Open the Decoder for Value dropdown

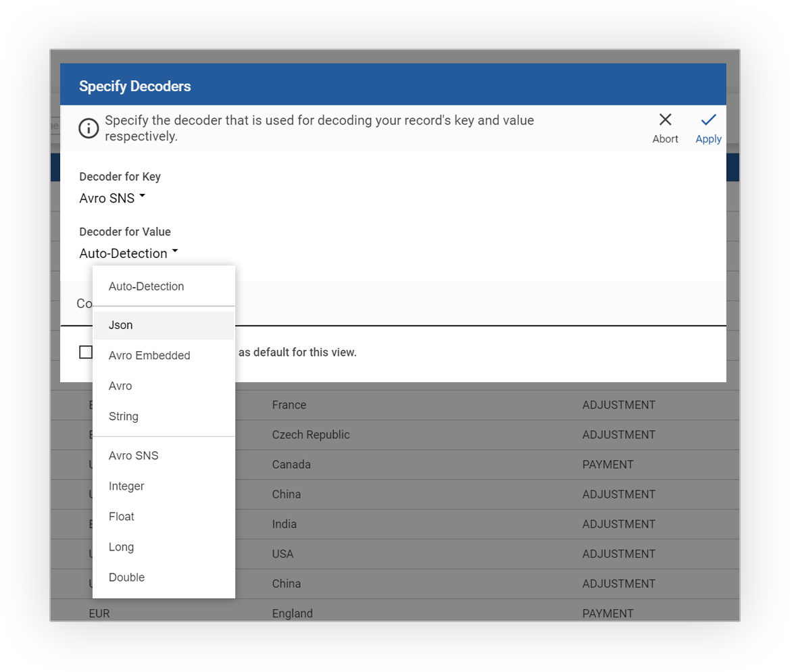129,253
